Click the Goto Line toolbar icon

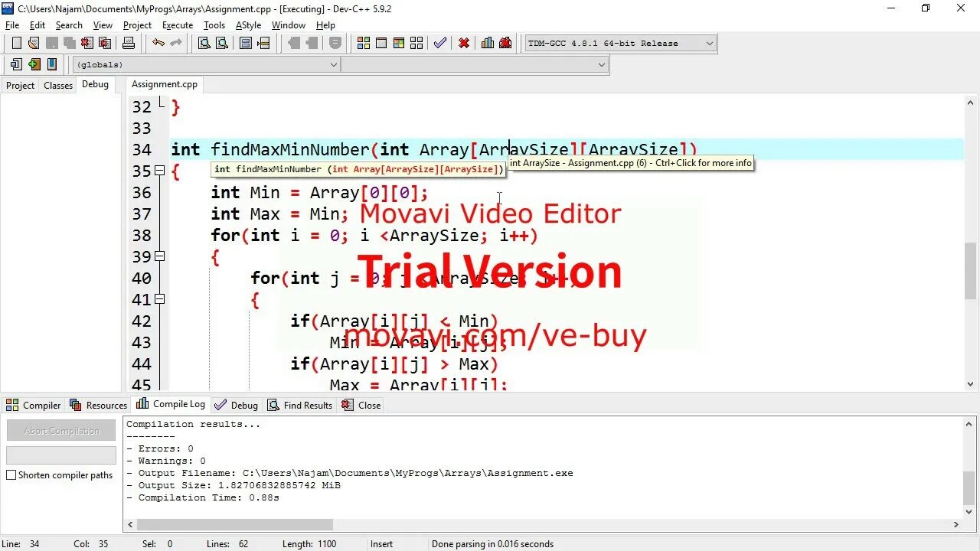[263, 43]
